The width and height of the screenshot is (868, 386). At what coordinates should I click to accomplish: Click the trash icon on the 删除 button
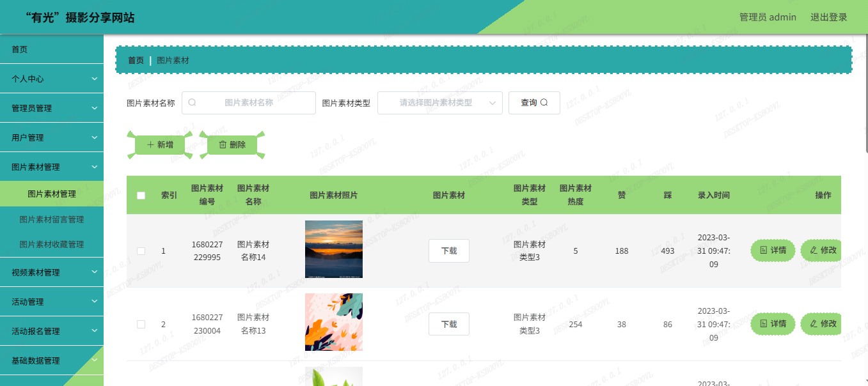223,145
